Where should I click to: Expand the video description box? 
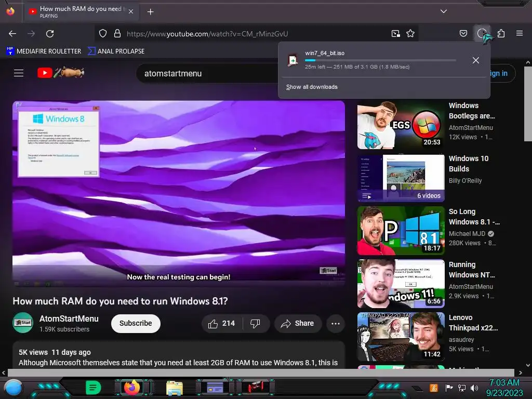[x=179, y=355]
